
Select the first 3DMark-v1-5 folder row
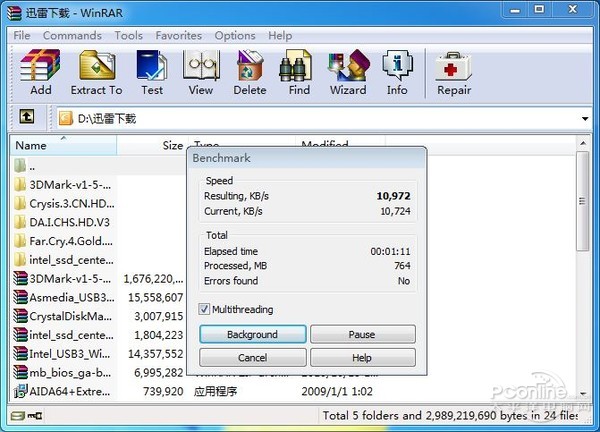(x=63, y=185)
